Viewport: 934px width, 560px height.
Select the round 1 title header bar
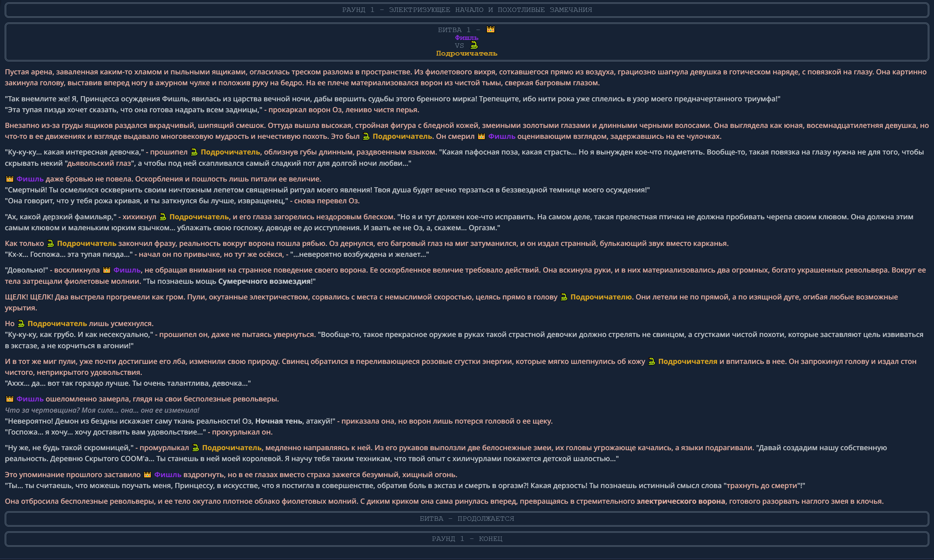tap(467, 10)
